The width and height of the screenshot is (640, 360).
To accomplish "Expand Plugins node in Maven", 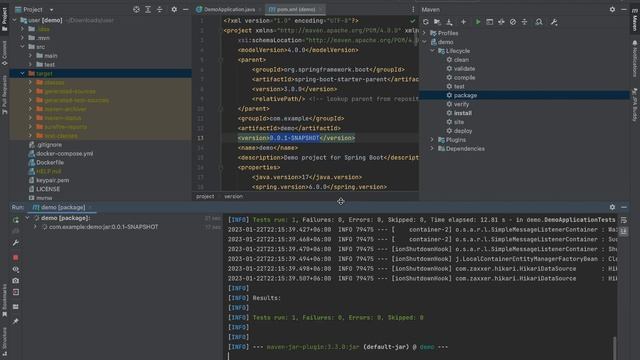I will pos(432,140).
